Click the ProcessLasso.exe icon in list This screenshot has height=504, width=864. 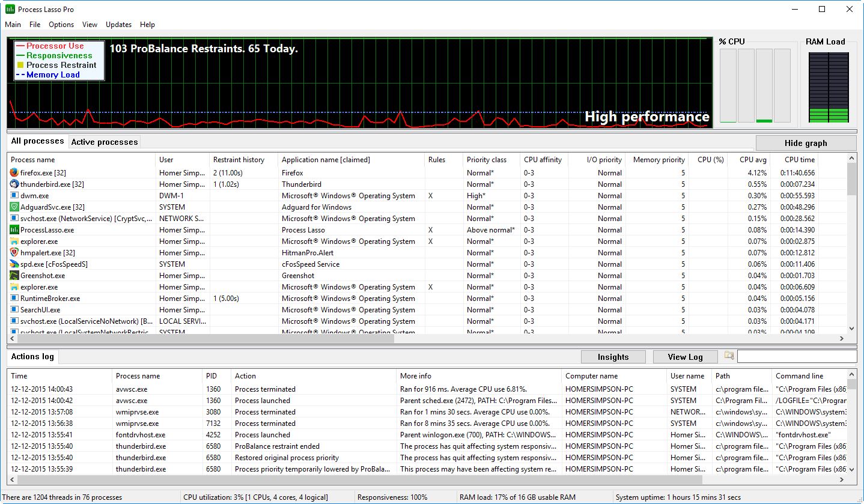tap(14, 230)
